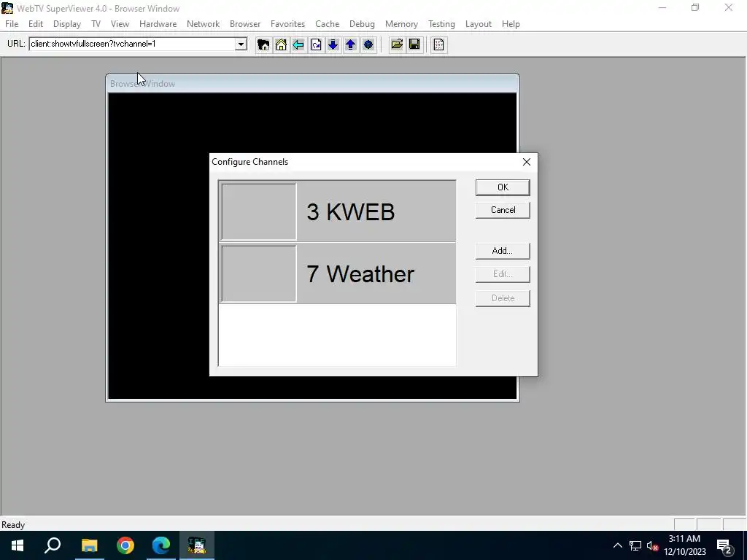Open the Memory menu
This screenshot has width=747, height=560.
[401, 24]
